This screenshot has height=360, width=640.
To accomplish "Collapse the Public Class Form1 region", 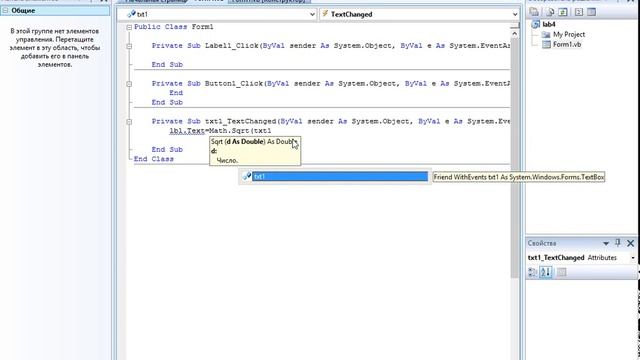I will coord(129,27).
